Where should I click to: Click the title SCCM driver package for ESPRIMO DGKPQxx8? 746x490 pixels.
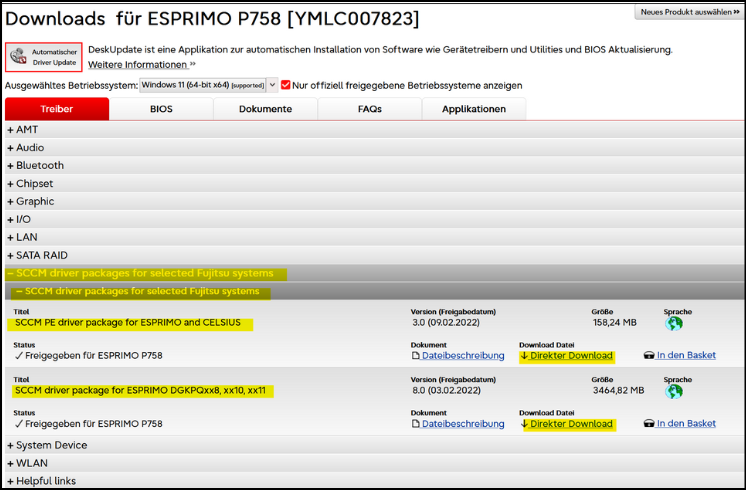(x=140, y=391)
